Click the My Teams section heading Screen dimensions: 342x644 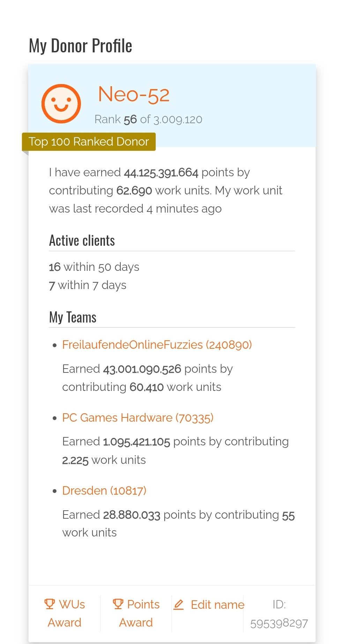73,318
